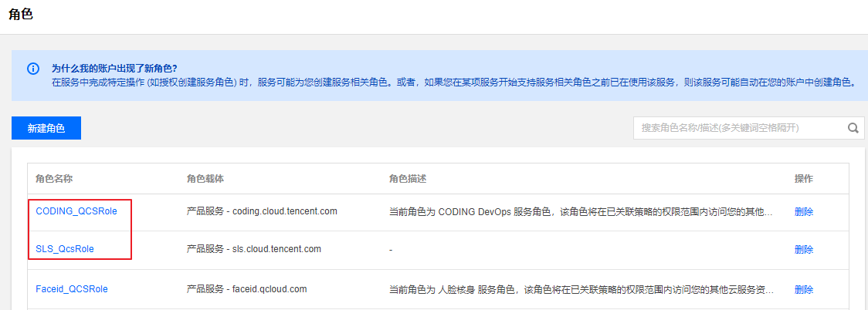The height and width of the screenshot is (310, 868).
Task: Click the 角色 page title
Action: (x=21, y=15)
